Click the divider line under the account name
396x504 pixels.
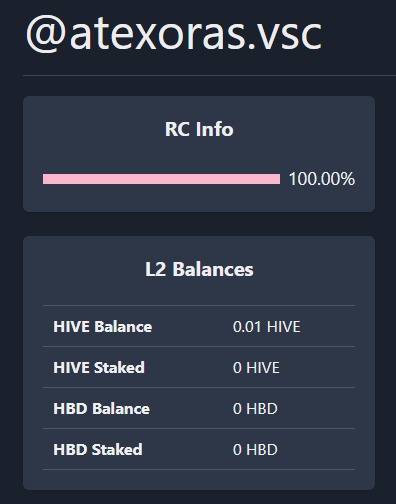pyautogui.click(x=209, y=76)
